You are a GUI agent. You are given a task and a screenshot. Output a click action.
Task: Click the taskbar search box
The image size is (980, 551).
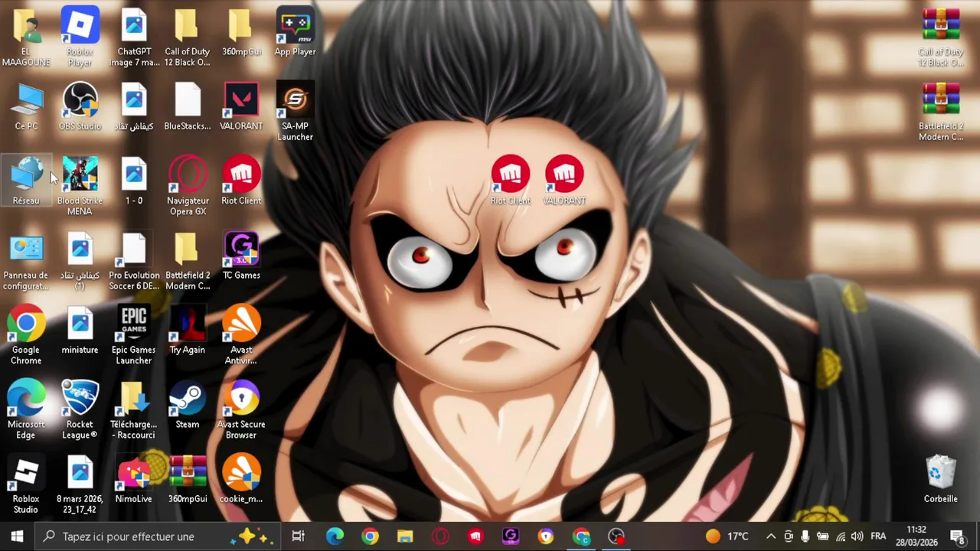158,536
